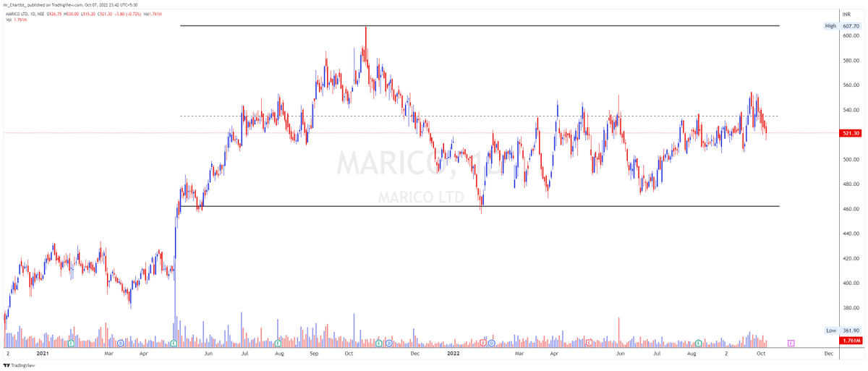Click the purple upcoming earnings marker
This screenshot has width=868, height=371.
[791, 343]
